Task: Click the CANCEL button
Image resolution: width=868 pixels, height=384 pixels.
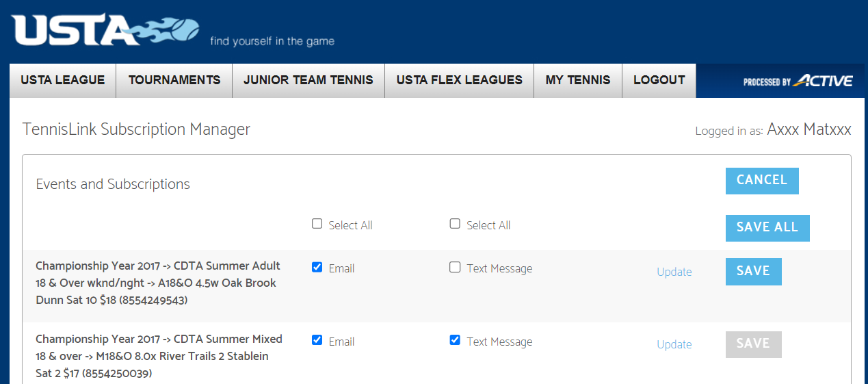Action: click(x=762, y=181)
